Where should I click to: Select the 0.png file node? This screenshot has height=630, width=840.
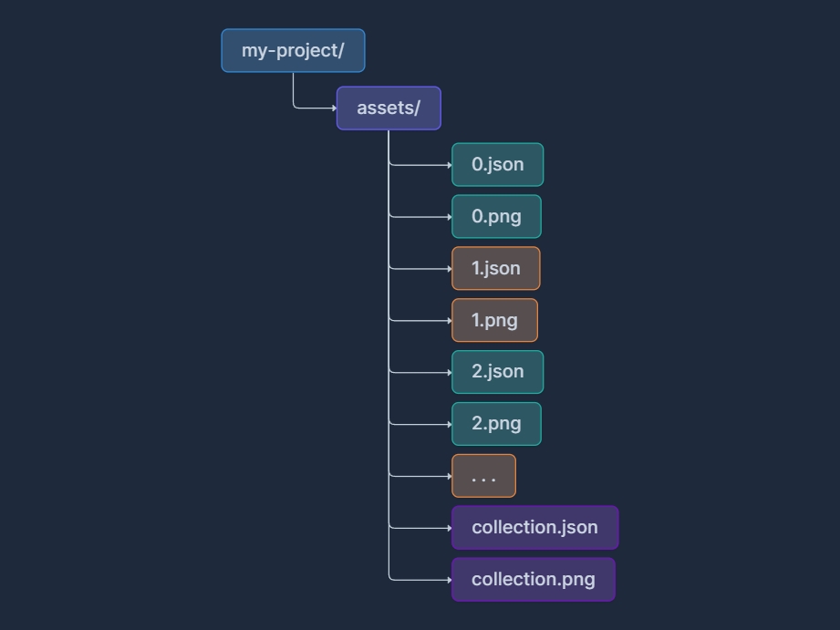496,217
